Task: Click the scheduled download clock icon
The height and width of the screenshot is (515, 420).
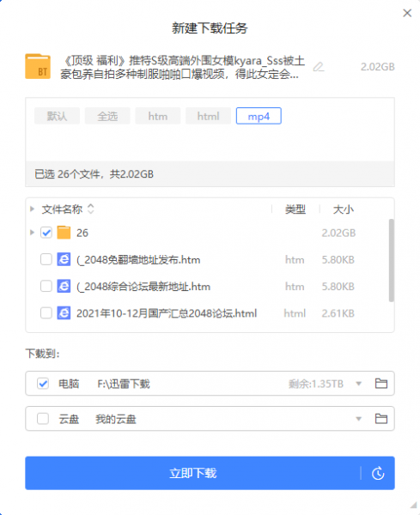Action: (x=378, y=473)
